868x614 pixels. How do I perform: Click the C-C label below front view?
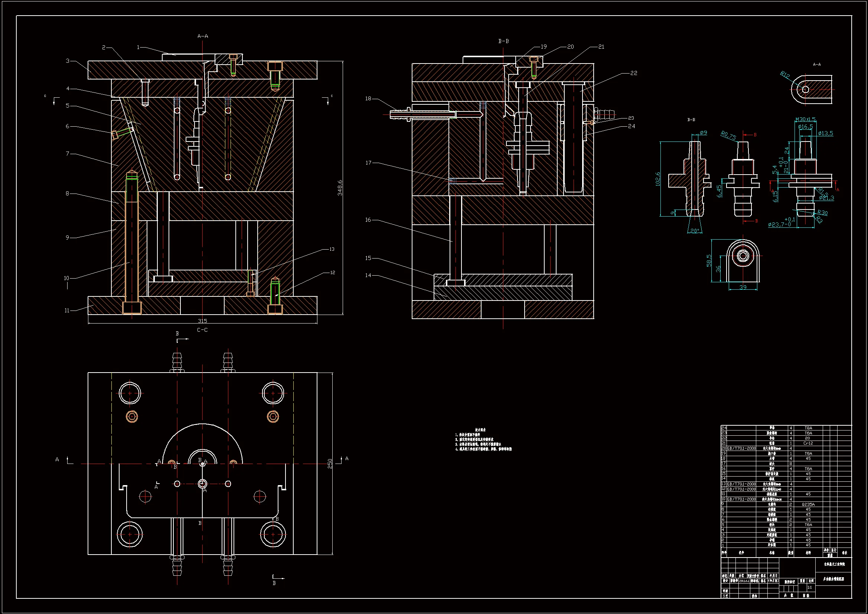point(202,330)
